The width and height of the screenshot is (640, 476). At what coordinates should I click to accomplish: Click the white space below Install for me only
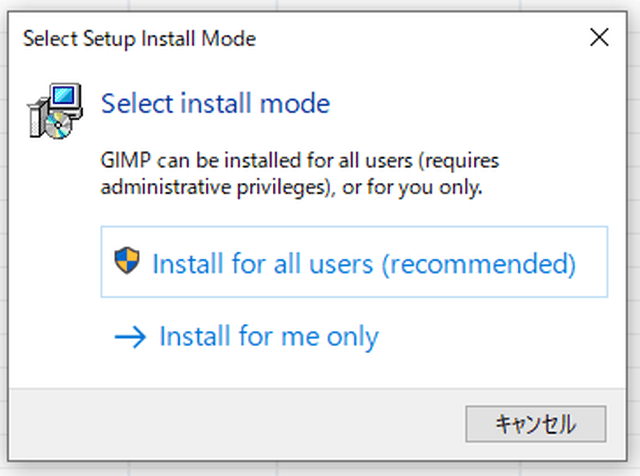click(x=318, y=371)
